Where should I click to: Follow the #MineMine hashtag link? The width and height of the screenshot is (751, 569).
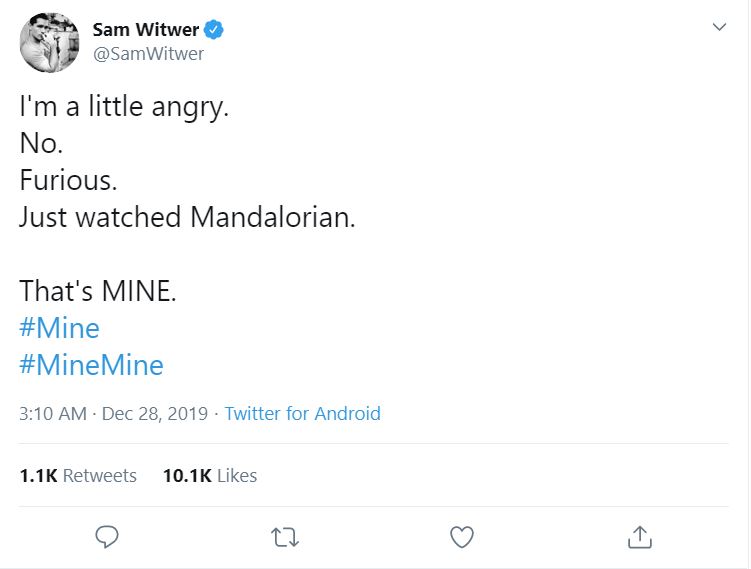click(x=91, y=365)
